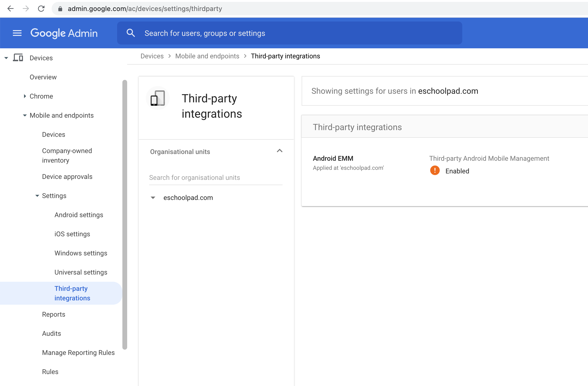Open the hamburger navigation menu

[17, 33]
